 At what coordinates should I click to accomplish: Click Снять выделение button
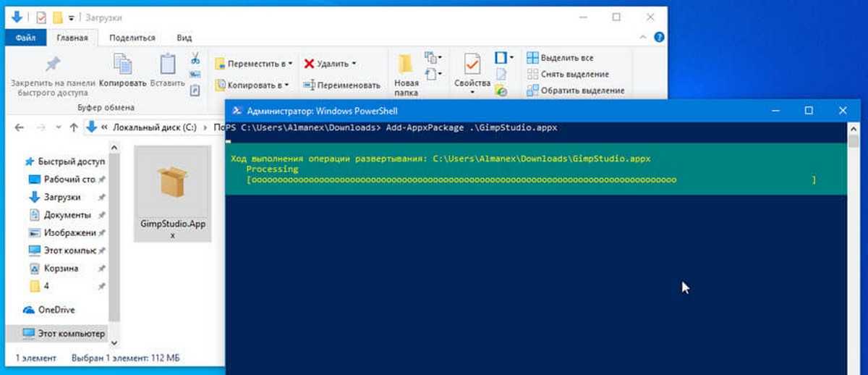tap(567, 74)
